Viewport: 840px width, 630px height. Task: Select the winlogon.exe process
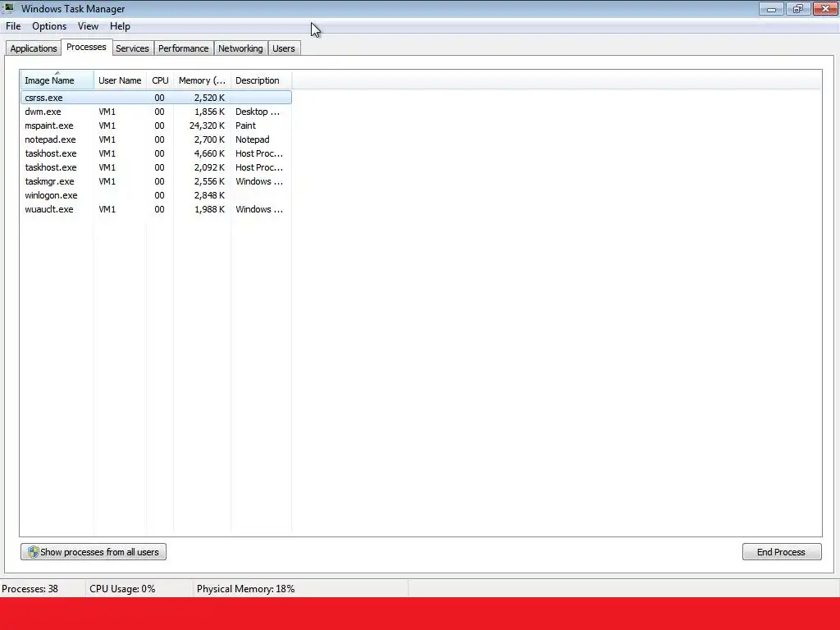pyautogui.click(x=156, y=195)
